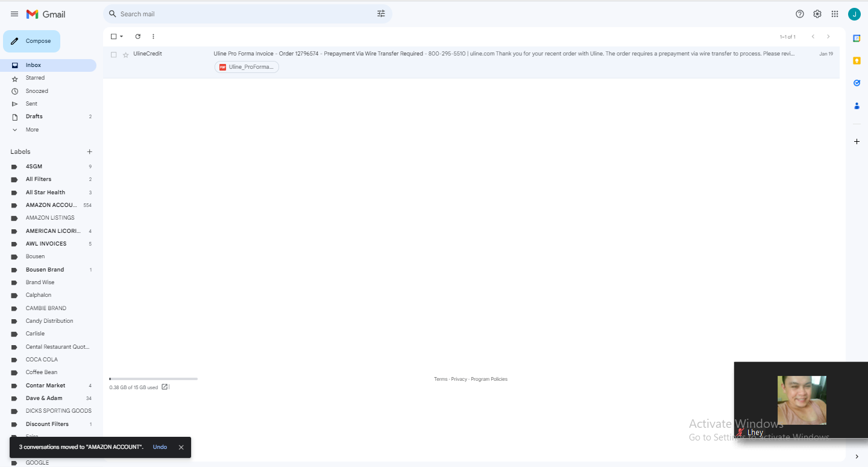Image resolution: width=868 pixels, height=467 pixels.
Task: Open Google Keep side panel
Action: [x=857, y=60]
